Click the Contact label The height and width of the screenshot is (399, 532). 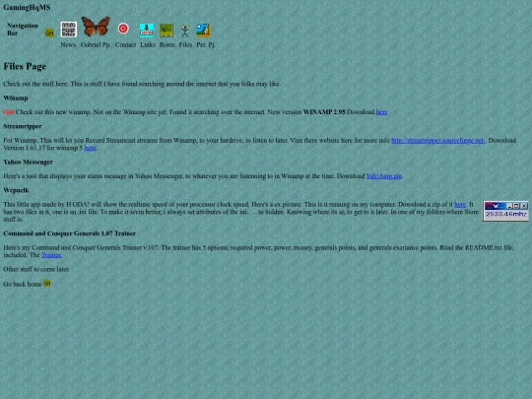(x=125, y=44)
